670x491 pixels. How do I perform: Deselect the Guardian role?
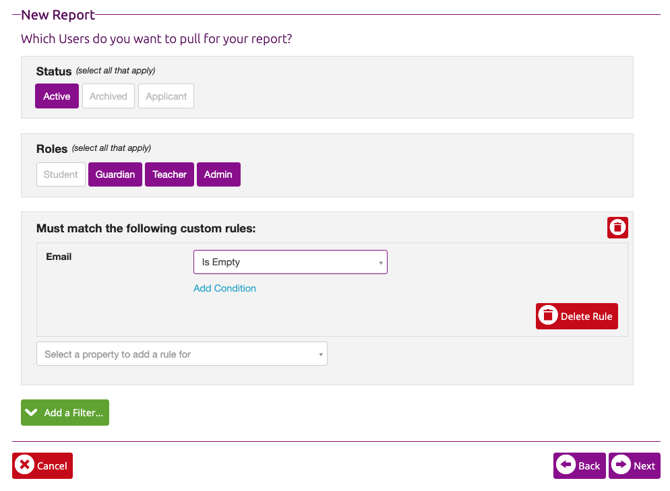[115, 174]
